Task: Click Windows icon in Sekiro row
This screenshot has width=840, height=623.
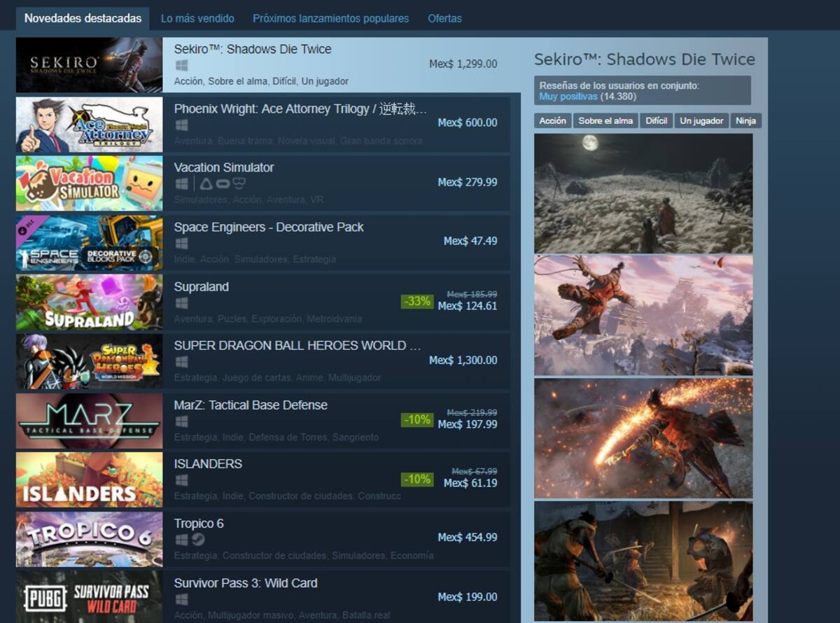Action: pyautogui.click(x=181, y=65)
